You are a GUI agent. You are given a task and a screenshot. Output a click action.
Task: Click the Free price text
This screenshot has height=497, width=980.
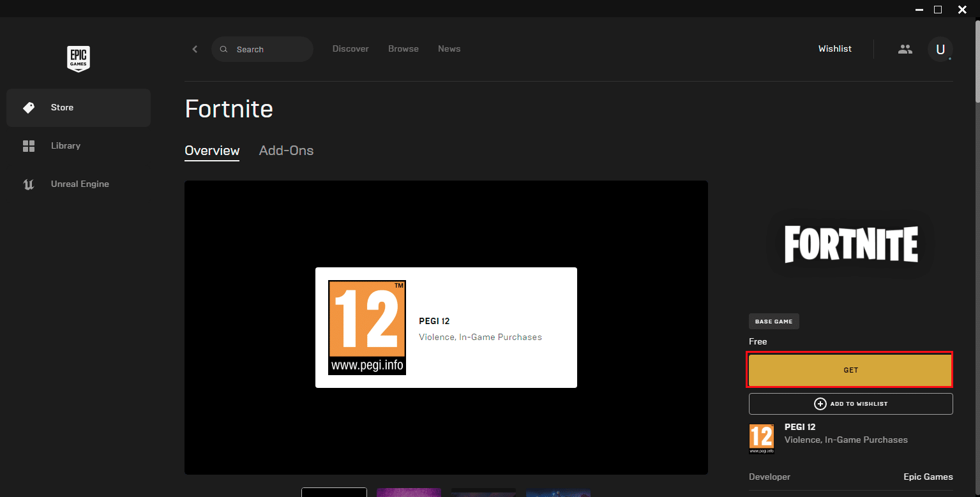pos(758,341)
